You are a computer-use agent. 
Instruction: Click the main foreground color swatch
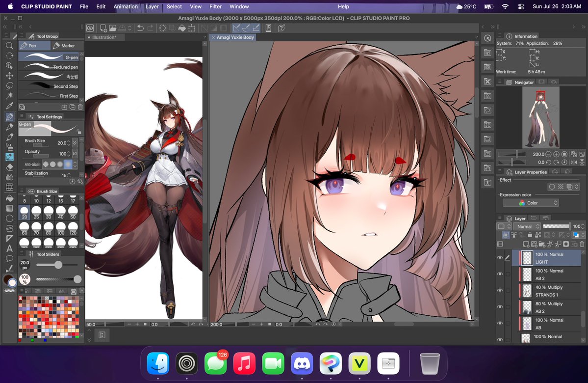[7, 280]
